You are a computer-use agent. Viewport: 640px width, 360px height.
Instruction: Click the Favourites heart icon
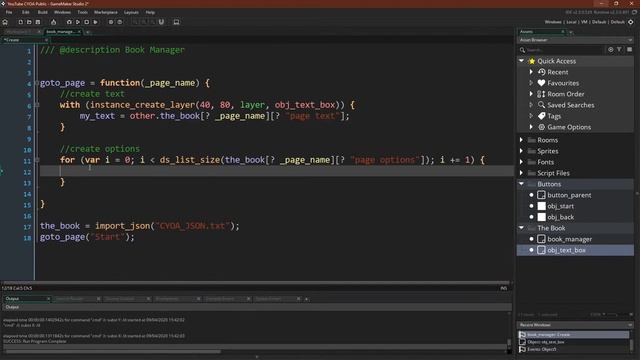tap(541, 83)
